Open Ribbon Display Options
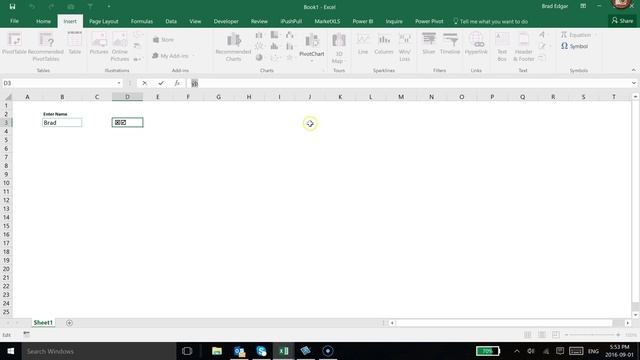This screenshot has height=360, width=640. click(x=583, y=6)
